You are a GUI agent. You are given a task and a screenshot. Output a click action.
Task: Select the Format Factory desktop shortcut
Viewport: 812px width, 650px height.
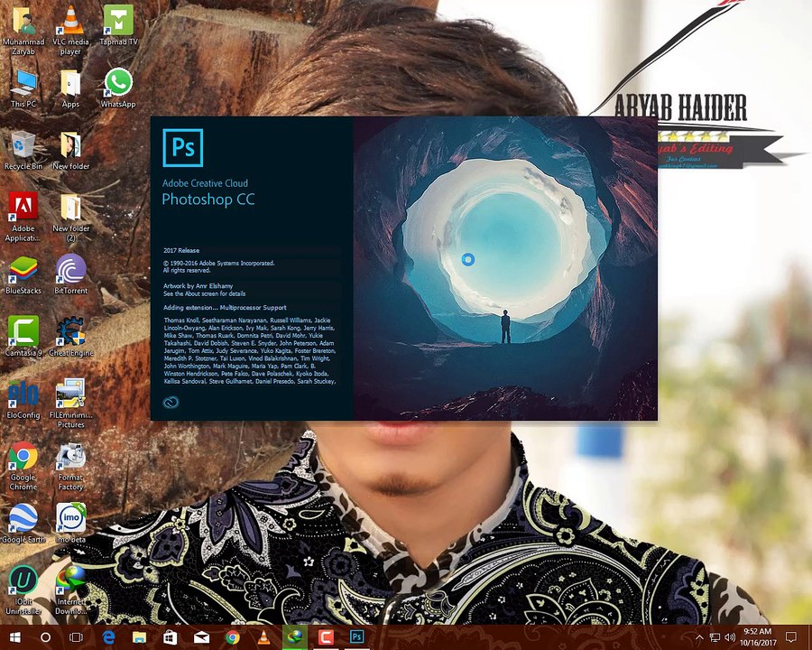[70, 457]
